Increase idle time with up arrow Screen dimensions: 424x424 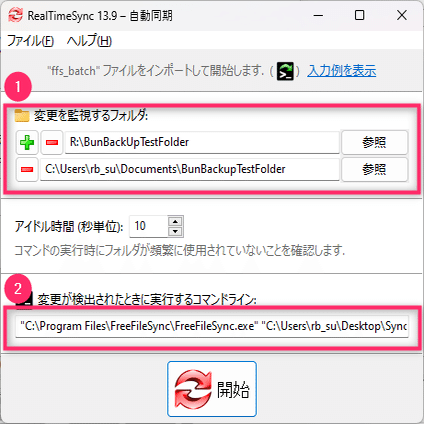[175, 221]
